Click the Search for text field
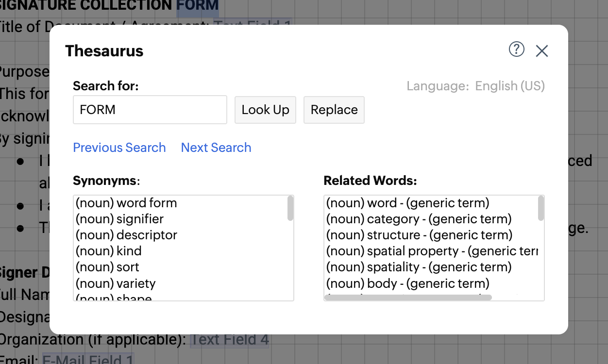 pos(150,110)
